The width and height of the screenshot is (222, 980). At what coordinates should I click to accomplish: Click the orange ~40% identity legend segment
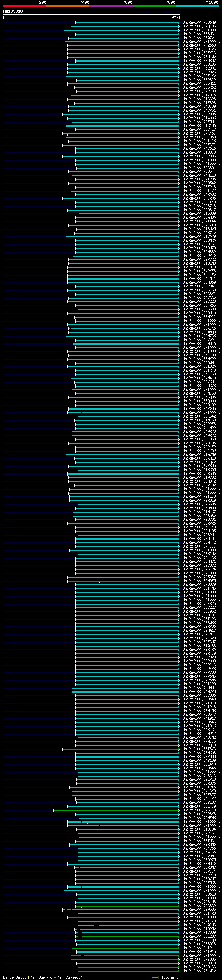click(68, 6)
